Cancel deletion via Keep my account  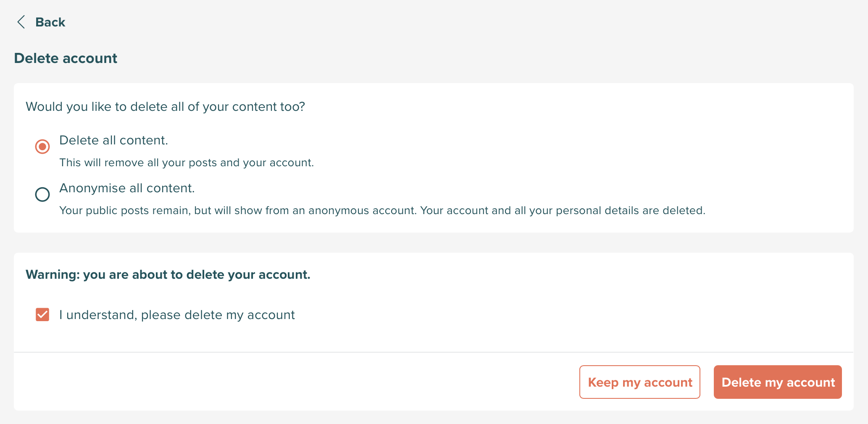(639, 382)
